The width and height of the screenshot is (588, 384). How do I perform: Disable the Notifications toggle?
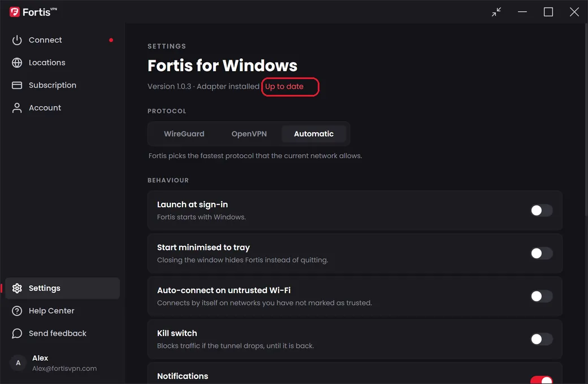542,380
